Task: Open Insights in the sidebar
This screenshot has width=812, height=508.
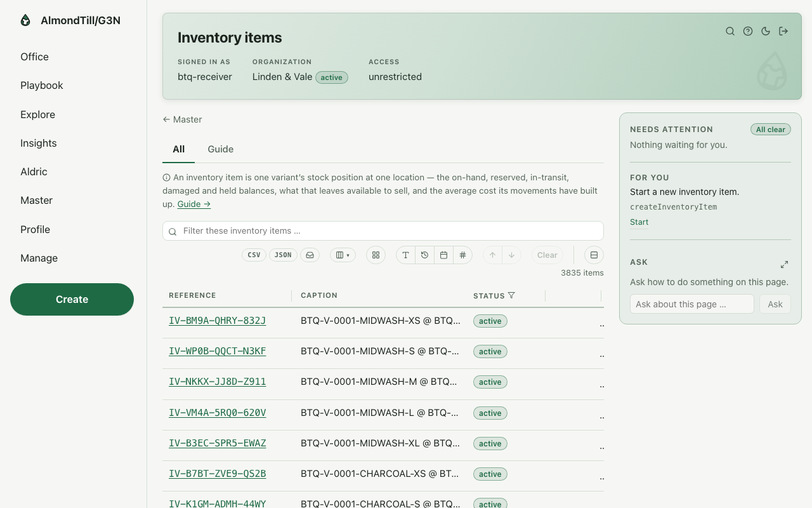Action: click(x=39, y=144)
